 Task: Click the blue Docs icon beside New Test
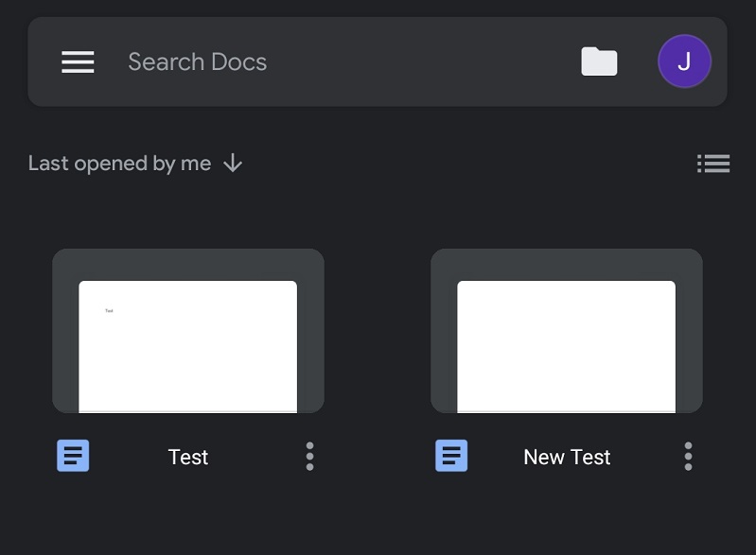(451, 457)
